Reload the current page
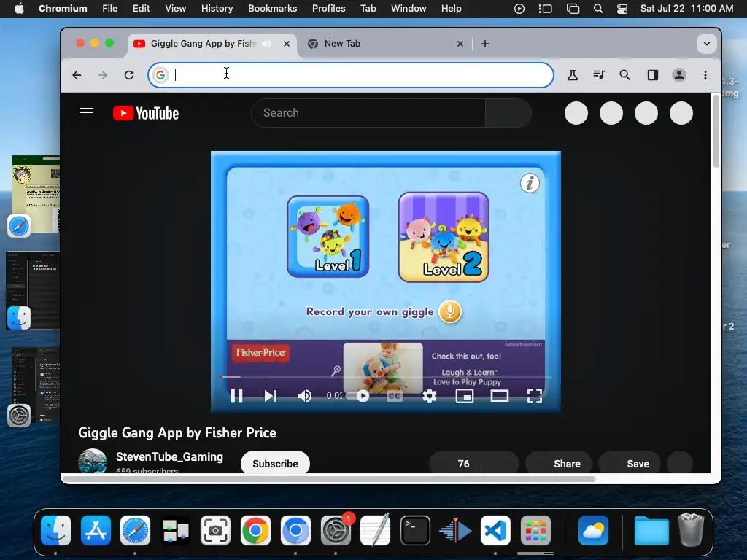The height and width of the screenshot is (560, 747). 129,75
